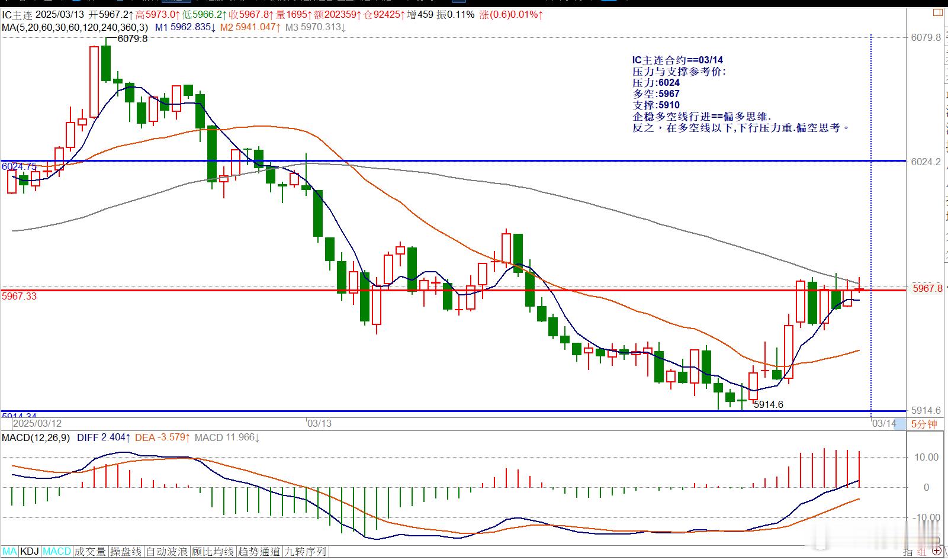Click the MA(5,20,60,30,60,120,240,360,3) parameters label
Screen dimensions: 948x560
click(x=75, y=27)
